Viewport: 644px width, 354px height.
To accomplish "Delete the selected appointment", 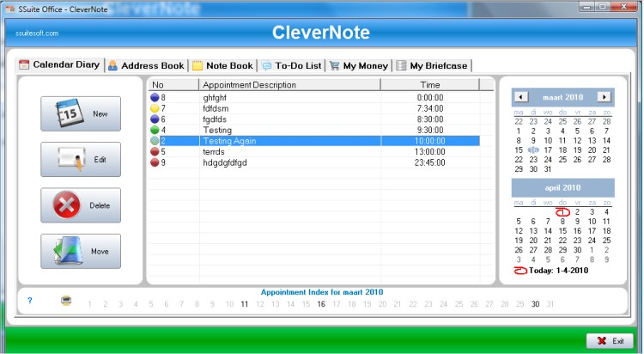I will click(x=81, y=205).
